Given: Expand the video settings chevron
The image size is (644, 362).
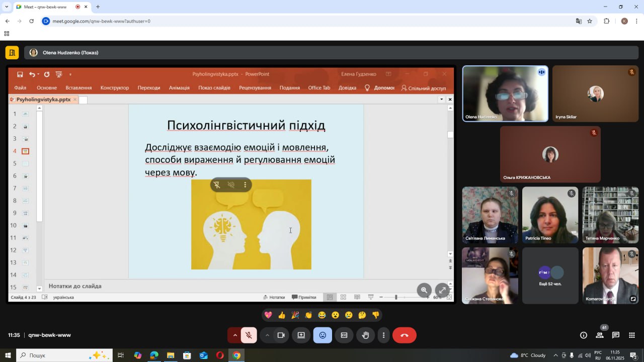Looking at the screenshot, I should pyautogui.click(x=267, y=335).
